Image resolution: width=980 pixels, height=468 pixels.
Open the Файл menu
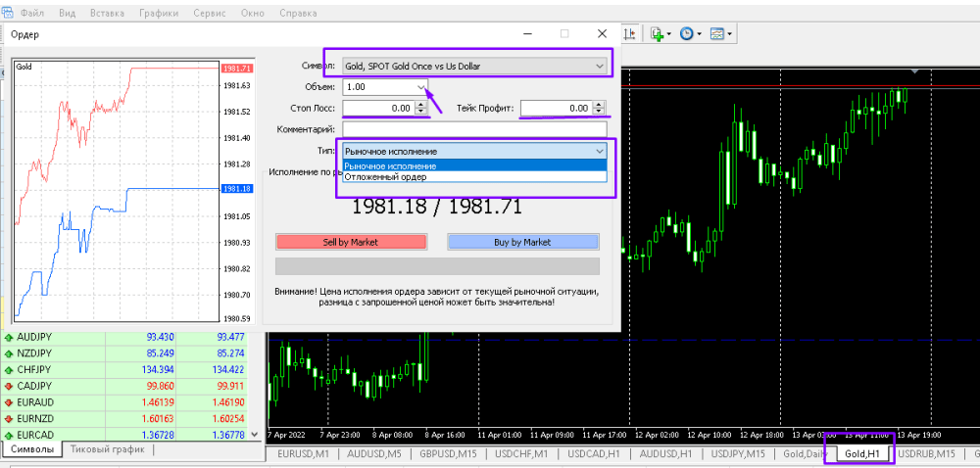pyautogui.click(x=32, y=13)
